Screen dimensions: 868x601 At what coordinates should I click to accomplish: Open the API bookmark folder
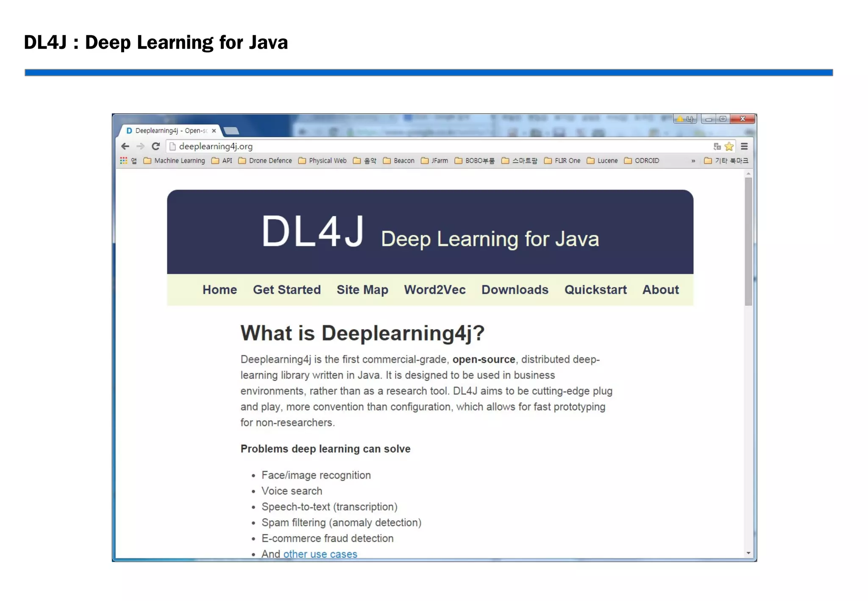[222, 161]
